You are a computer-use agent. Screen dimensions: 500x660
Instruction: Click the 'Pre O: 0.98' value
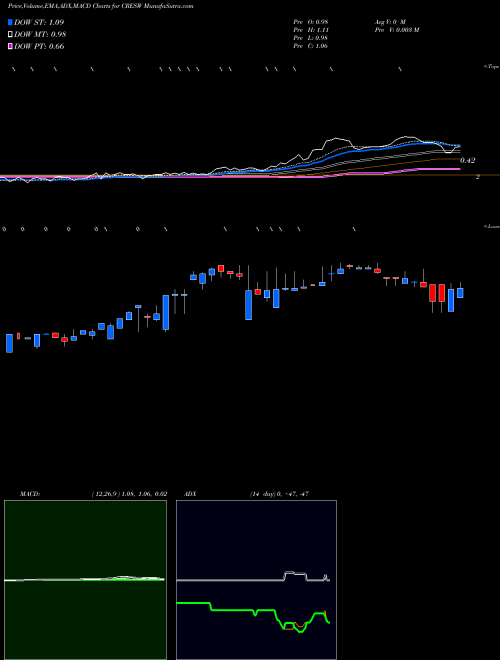311,22
